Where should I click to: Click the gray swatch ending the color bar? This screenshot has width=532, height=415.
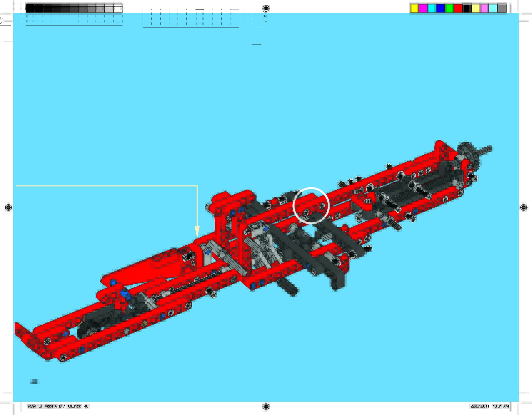coord(501,8)
